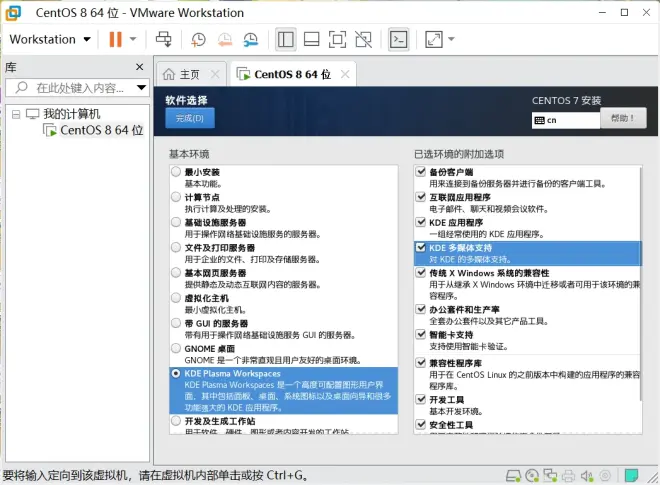Switch to Unity mode
Viewport: 660px width, 485px height.
(x=364, y=40)
